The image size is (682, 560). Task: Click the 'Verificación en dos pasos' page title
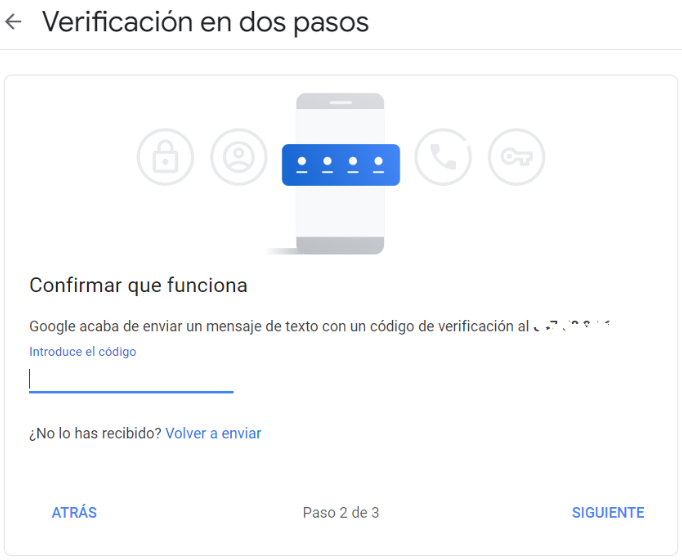click(205, 22)
